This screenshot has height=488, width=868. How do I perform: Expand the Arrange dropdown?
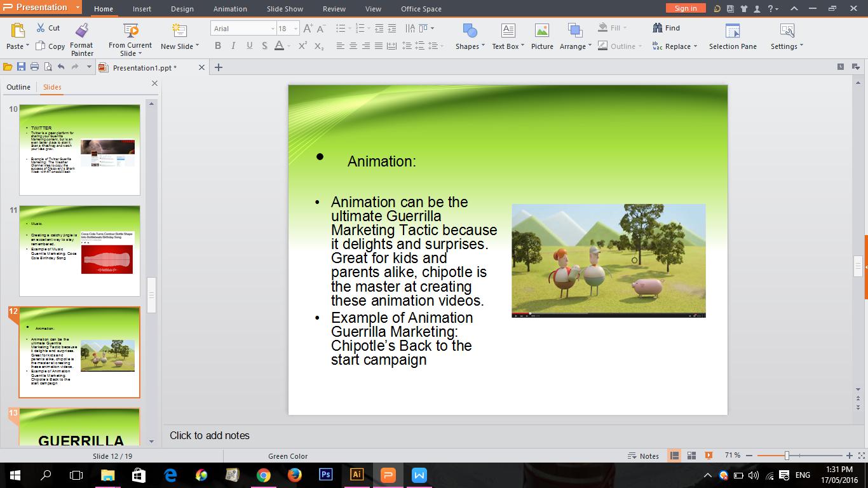click(x=590, y=46)
